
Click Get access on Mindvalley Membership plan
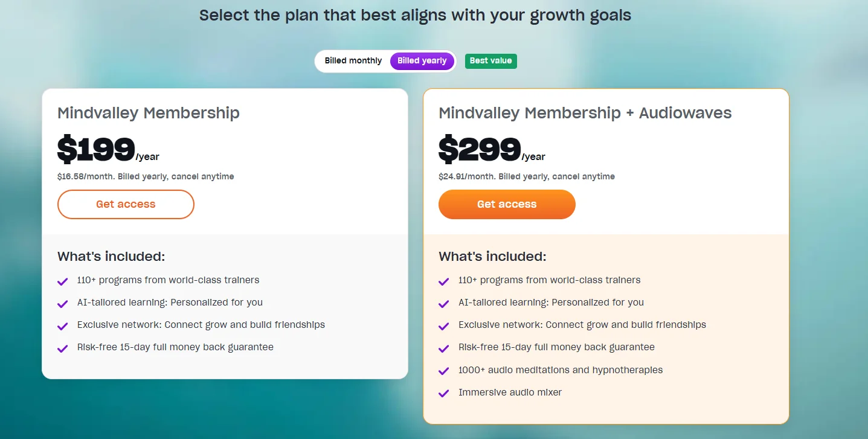click(x=126, y=204)
